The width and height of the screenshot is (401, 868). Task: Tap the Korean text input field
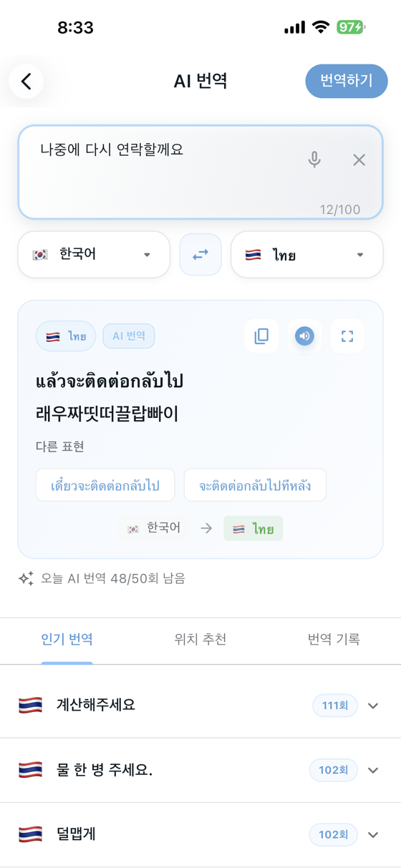[x=200, y=172]
